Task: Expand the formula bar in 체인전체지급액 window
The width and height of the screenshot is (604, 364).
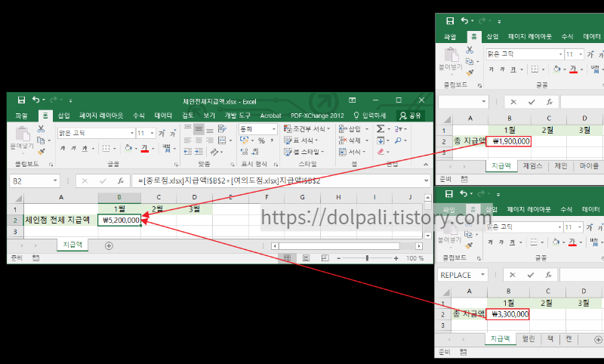Action: click(426, 180)
